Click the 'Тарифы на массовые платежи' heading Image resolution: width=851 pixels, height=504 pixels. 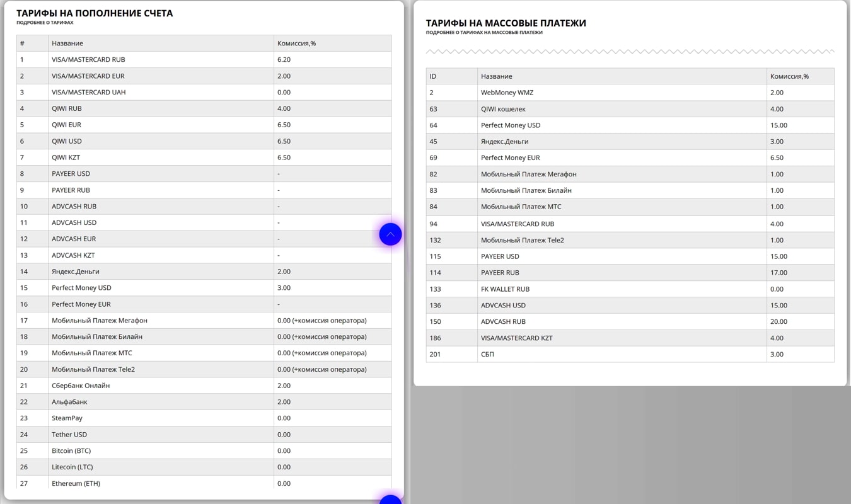click(x=506, y=23)
